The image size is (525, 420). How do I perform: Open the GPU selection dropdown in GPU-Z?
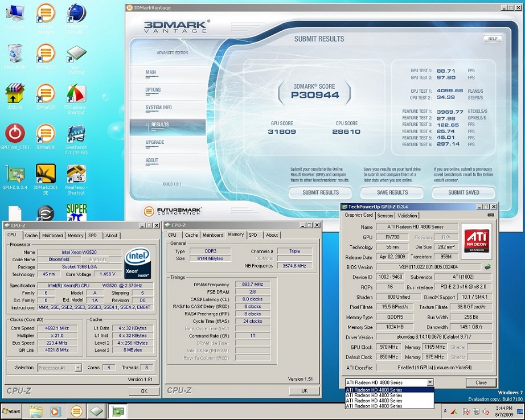pyautogui.click(x=430, y=382)
